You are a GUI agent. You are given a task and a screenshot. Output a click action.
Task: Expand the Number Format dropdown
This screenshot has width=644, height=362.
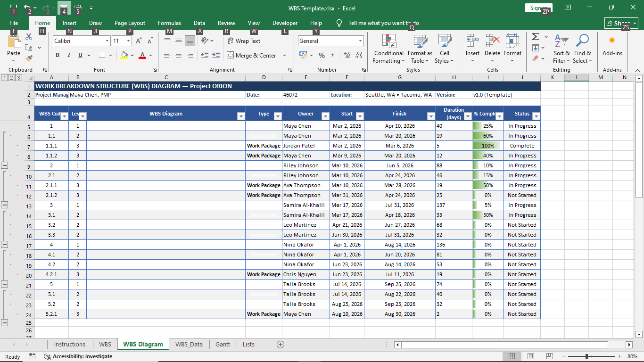360,41
